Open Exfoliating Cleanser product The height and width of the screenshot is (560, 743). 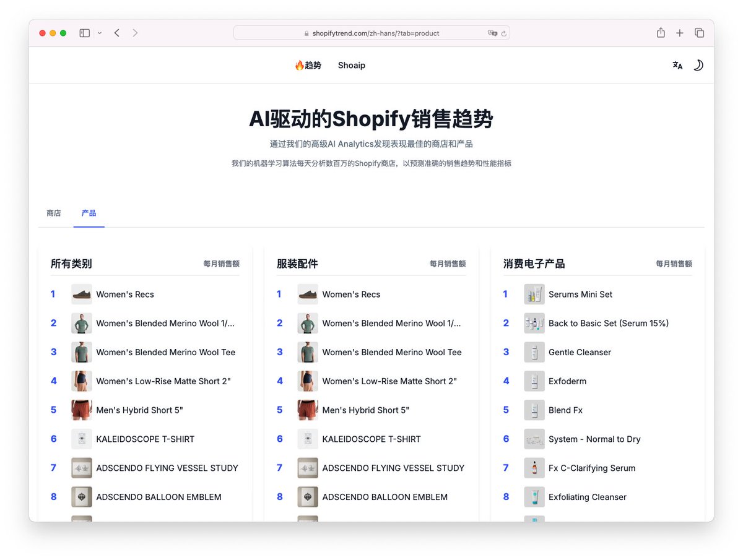point(588,497)
